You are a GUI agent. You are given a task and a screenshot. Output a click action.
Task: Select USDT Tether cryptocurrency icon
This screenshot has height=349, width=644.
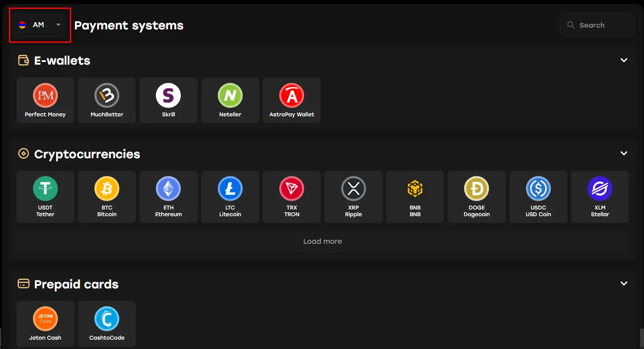[x=45, y=189]
